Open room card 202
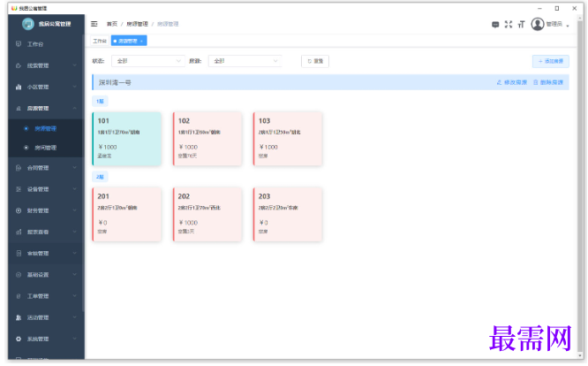The height and width of the screenshot is (366, 588). [x=207, y=214]
